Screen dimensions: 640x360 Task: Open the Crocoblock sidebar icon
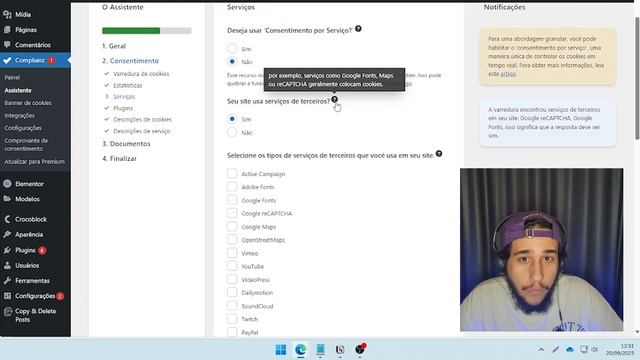7,219
